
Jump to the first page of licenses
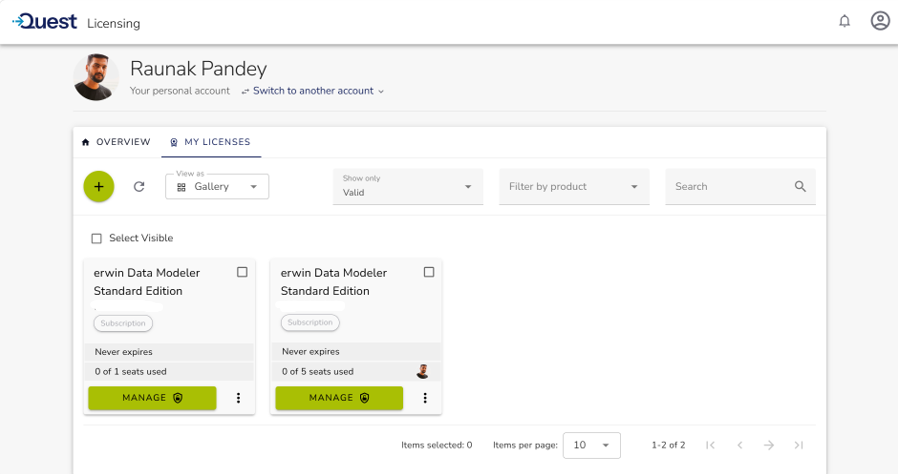tap(710, 445)
